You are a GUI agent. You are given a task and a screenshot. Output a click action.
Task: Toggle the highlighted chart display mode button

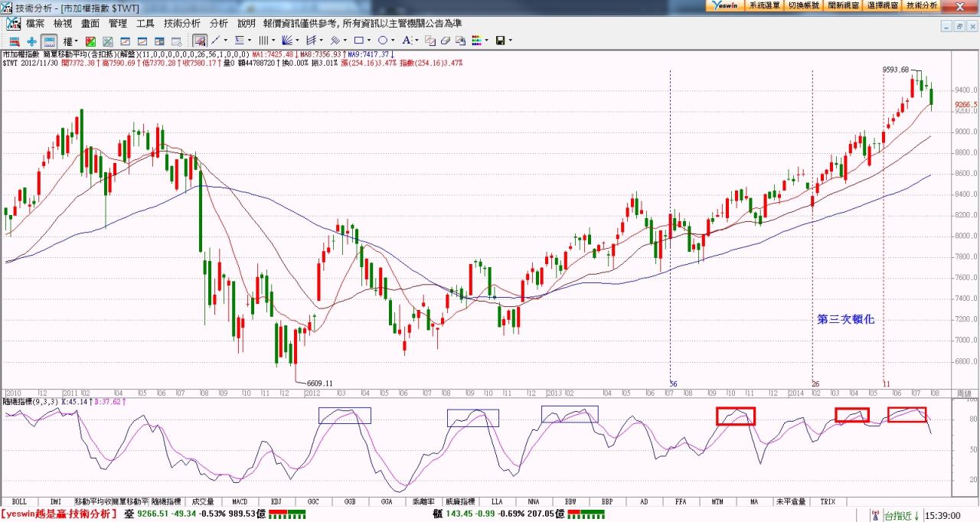49,41
